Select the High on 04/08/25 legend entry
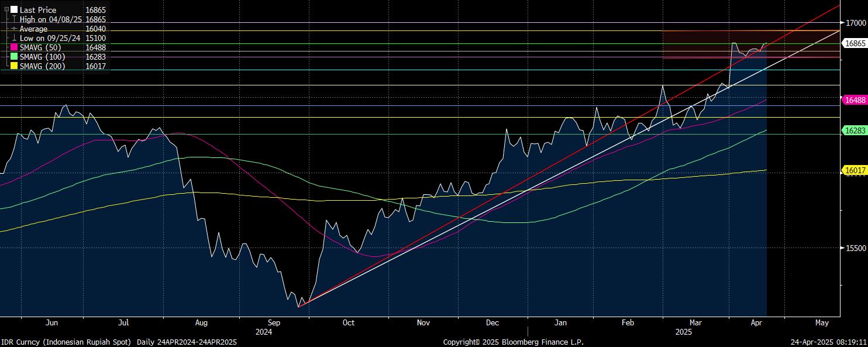Image resolution: width=868 pixels, height=347 pixels. (50, 19)
